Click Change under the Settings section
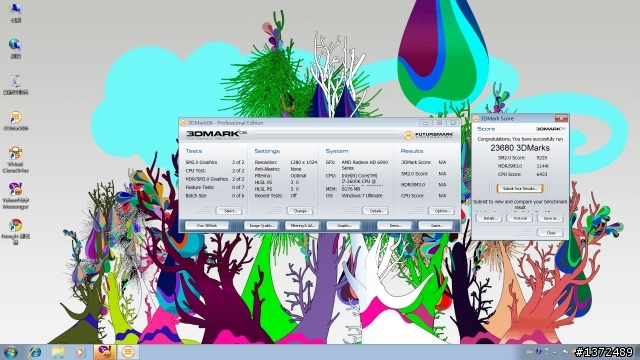The height and width of the screenshot is (360, 640). (x=300, y=211)
